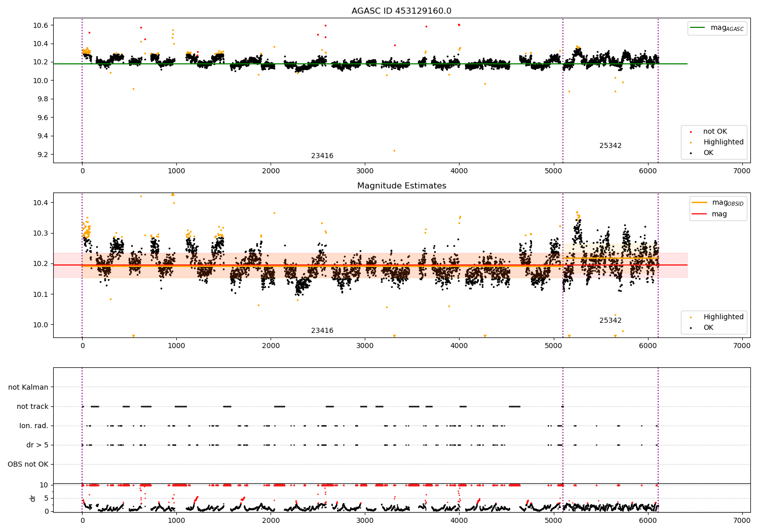Screen dimensions: 760x532
Task: Click the '10.6' y-axis tick label
Action: 41,25
